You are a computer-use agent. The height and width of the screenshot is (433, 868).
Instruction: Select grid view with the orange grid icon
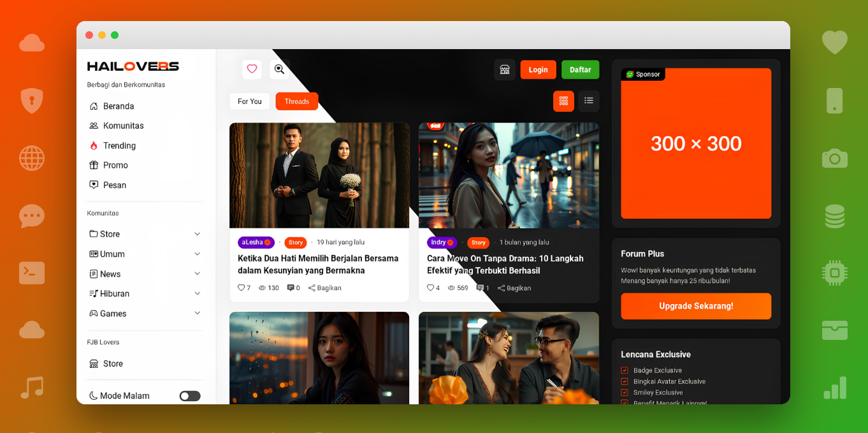tap(563, 101)
